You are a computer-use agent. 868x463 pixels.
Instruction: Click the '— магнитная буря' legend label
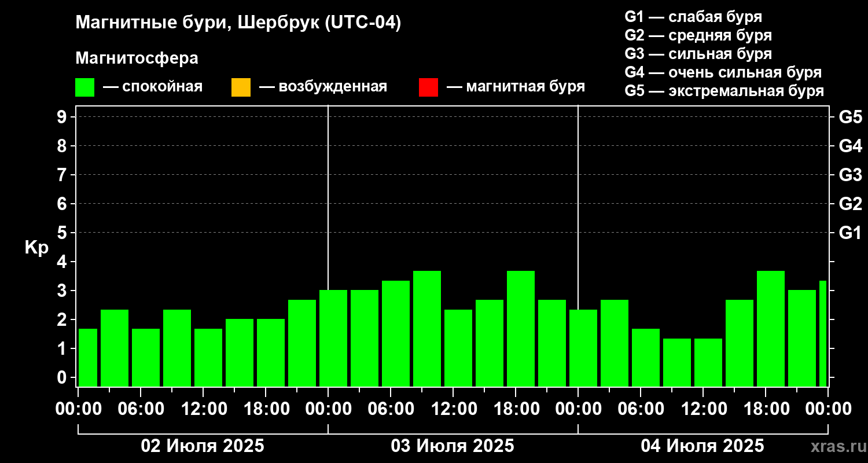click(x=516, y=87)
